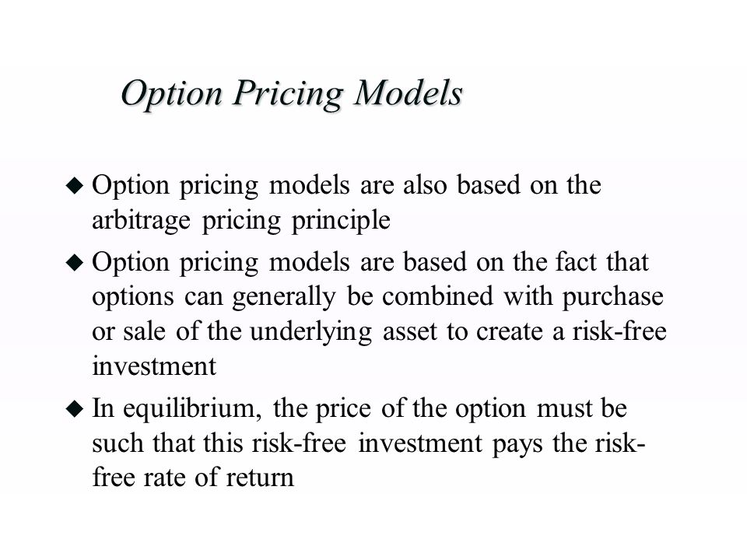
Task: Click the word arbitrage in first bullet
Action: pos(141,221)
